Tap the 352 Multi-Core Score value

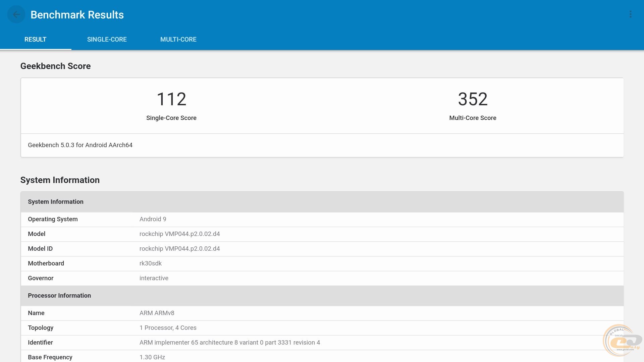pos(472,99)
